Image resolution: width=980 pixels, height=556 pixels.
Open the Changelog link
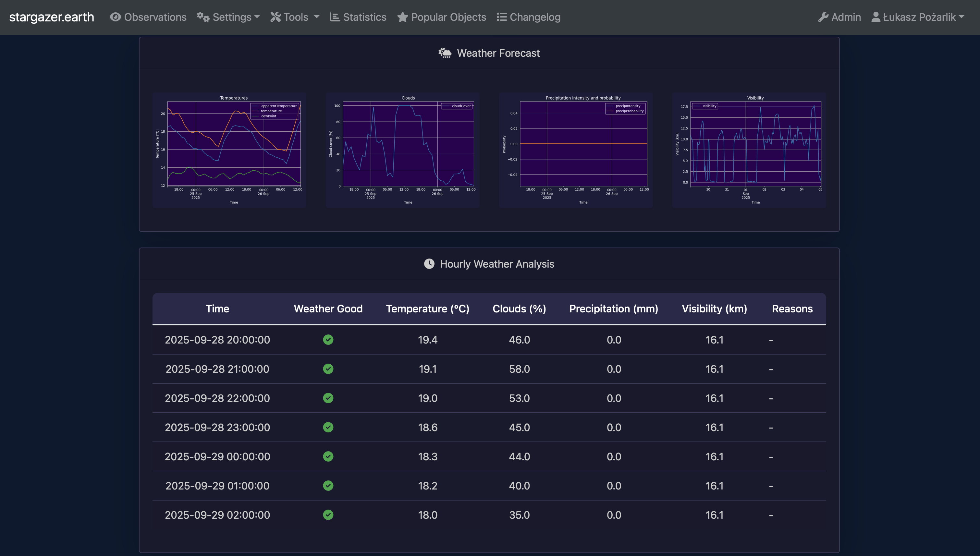coord(535,17)
